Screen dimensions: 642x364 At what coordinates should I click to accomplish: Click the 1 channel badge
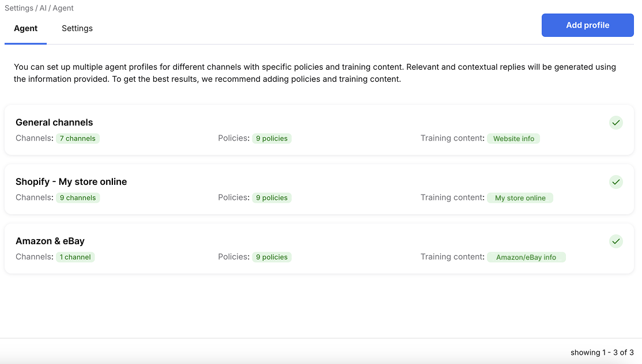pyautogui.click(x=75, y=257)
